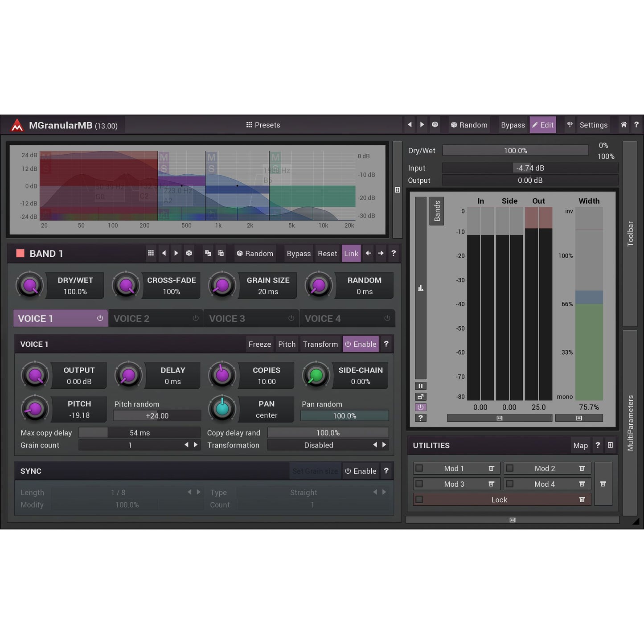Viewport: 644px width, 644px height.
Task: Click the Band 1 Reset button
Action: [327, 254]
